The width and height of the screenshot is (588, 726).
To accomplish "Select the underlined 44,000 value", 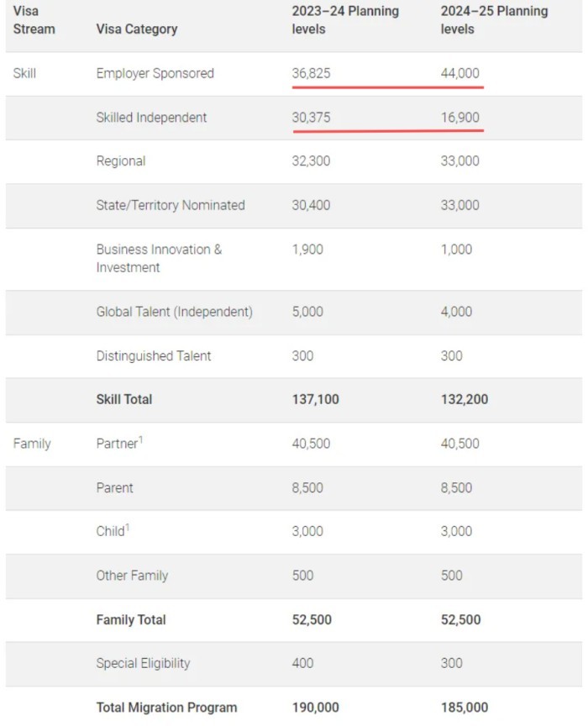I will point(459,73).
